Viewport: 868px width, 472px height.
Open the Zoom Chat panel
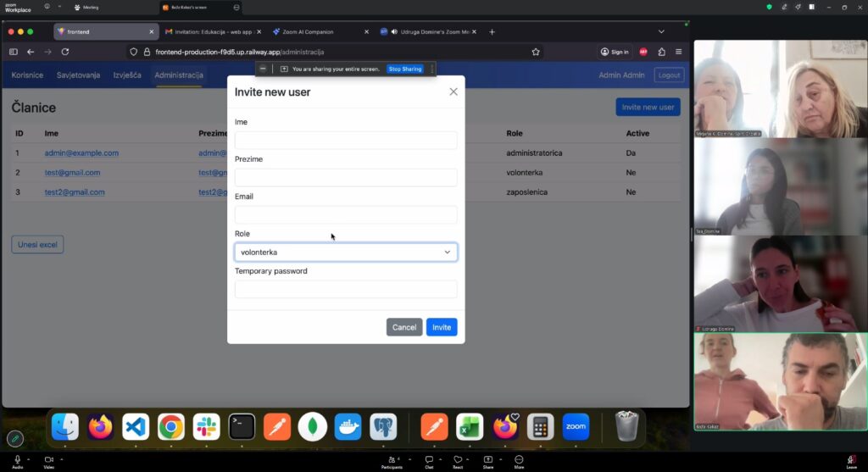click(429, 460)
